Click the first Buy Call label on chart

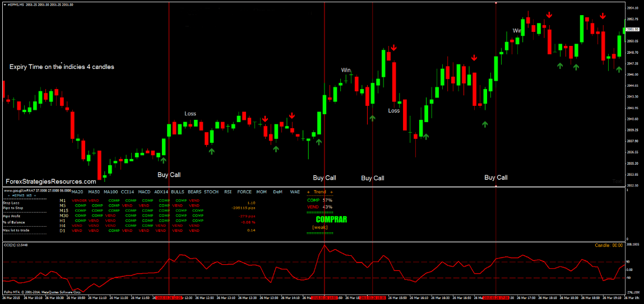[x=169, y=175]
